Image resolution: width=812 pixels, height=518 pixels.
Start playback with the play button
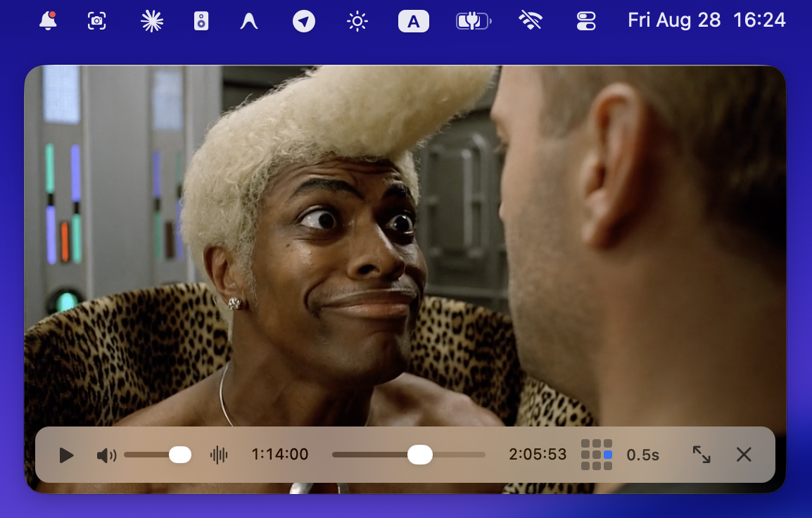click(x=66, y=455)
